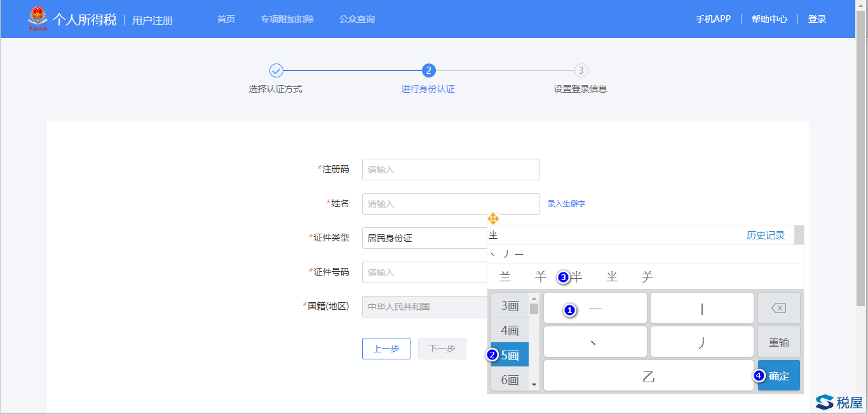The height and width of the screenshot is (414, 868).
Task: Open 首页 in the top navigation
Action: click(226, 19)
